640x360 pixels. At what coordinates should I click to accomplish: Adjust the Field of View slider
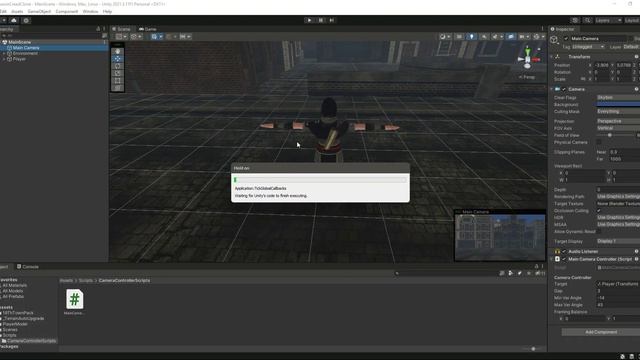coord(610,135)
